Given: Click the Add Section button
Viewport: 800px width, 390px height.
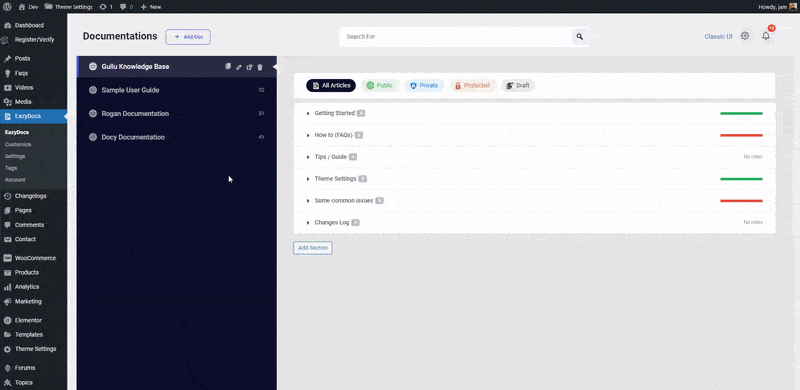Looking at the screenshot, I should click(x=313, y=248).
